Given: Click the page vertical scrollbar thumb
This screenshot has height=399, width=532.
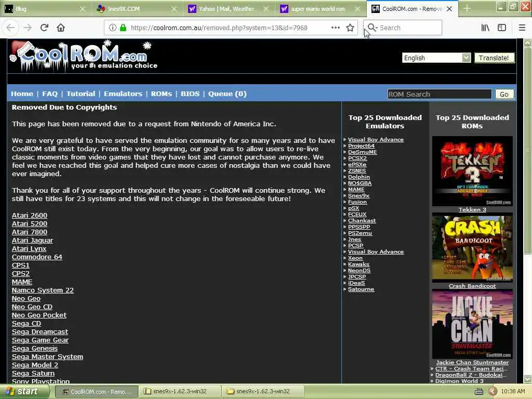Looking at the screenshot, I should click(527, 151).
